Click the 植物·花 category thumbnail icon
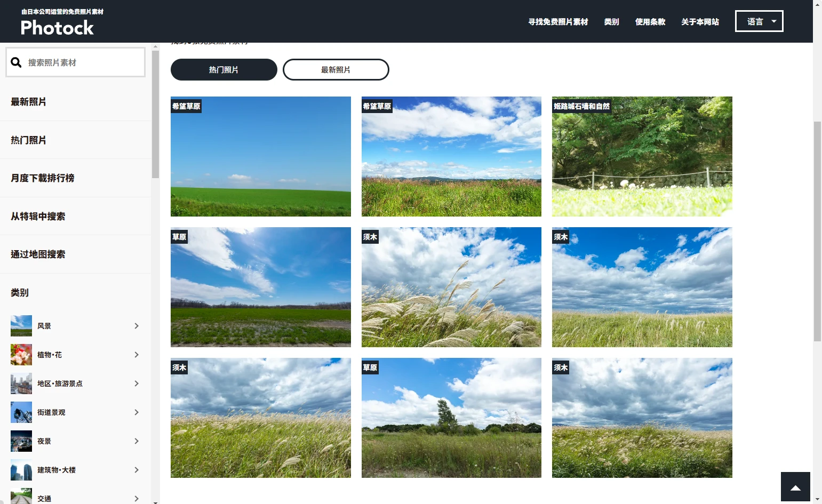The height and width of the screenshot is (504, 822). pyautogui.click(x=21, y=355)
